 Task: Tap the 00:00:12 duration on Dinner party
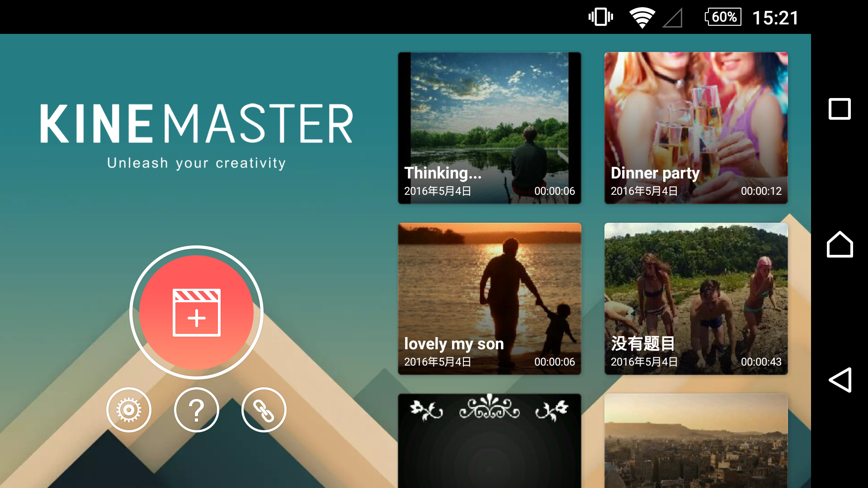[761, 191]
